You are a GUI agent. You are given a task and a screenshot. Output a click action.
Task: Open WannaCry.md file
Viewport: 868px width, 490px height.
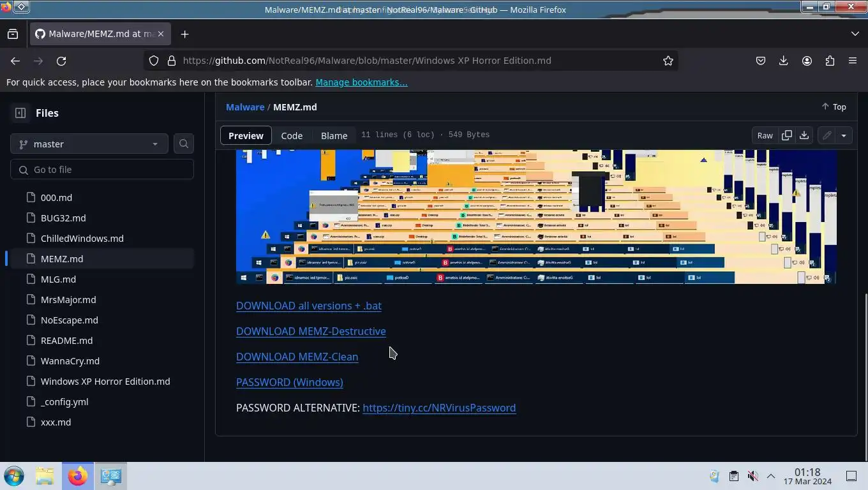click(x=70, y=361)
